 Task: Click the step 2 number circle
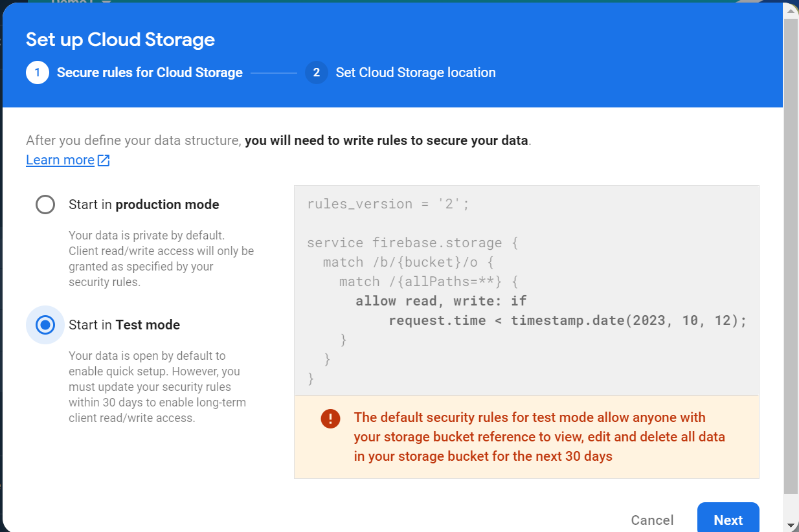(x=316, y=72)
